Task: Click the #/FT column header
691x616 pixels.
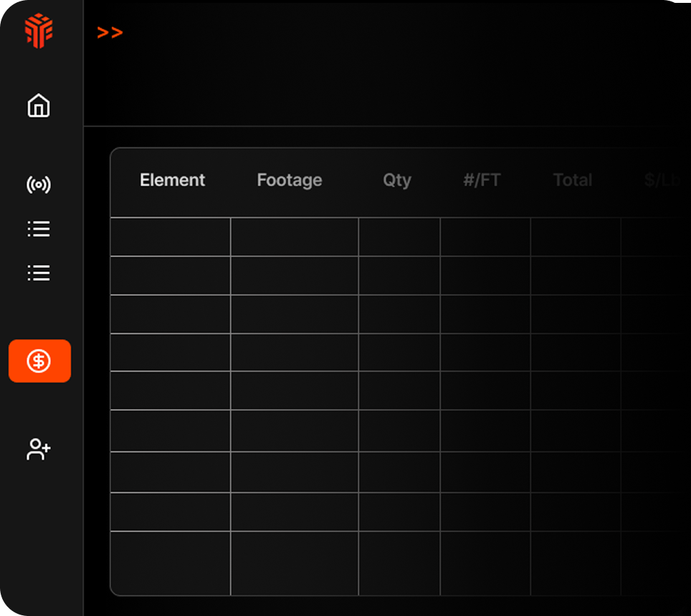Action: 481,180
